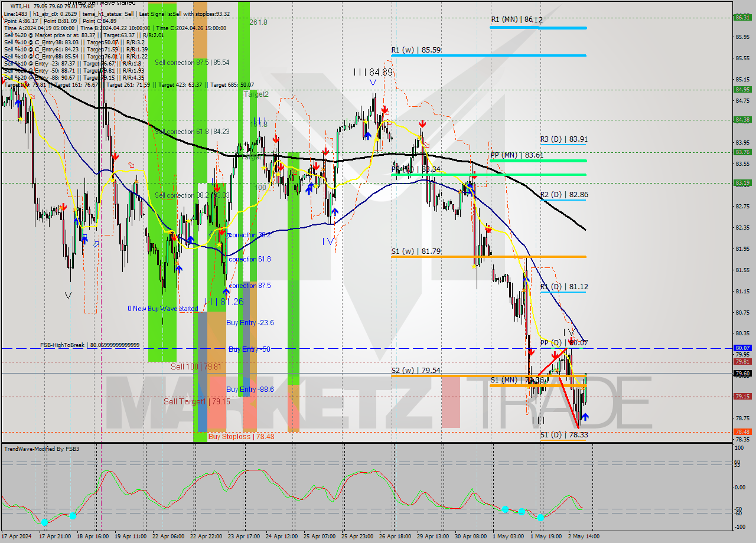Select the red 78.48 price axis tag

[x=742, y=431]
